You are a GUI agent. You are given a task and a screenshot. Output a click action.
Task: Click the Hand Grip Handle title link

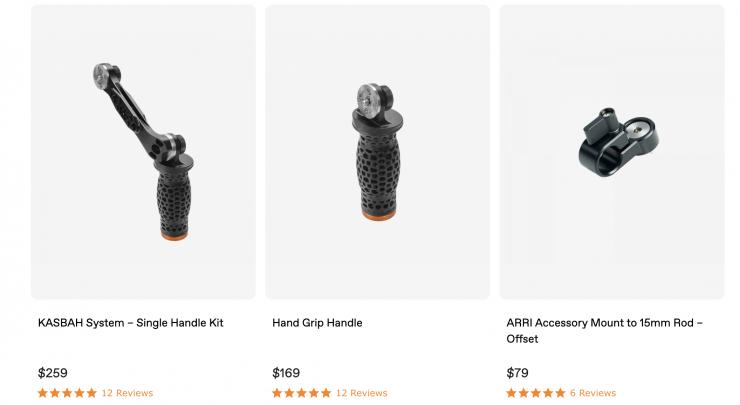(x=317, y=323)
